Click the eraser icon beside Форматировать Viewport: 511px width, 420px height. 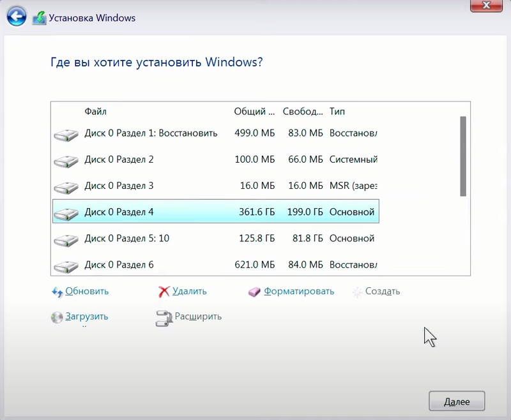coord(254,291)
